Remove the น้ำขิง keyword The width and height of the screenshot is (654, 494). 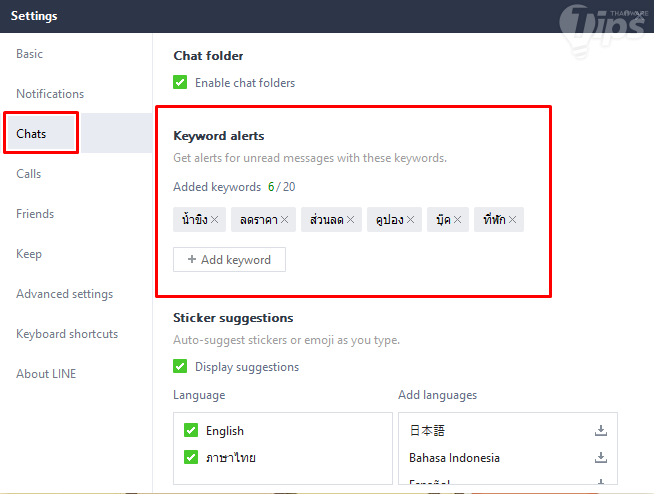point(214,219)
